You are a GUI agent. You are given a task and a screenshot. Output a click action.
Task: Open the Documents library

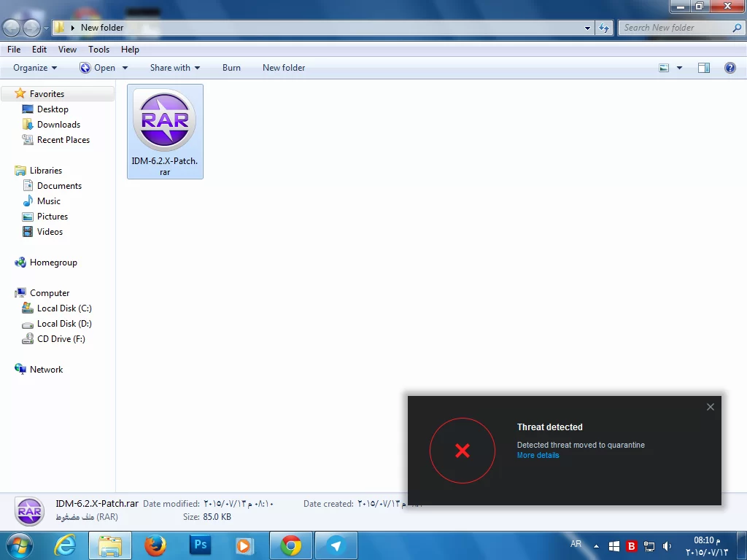click(x=59, y=186)
